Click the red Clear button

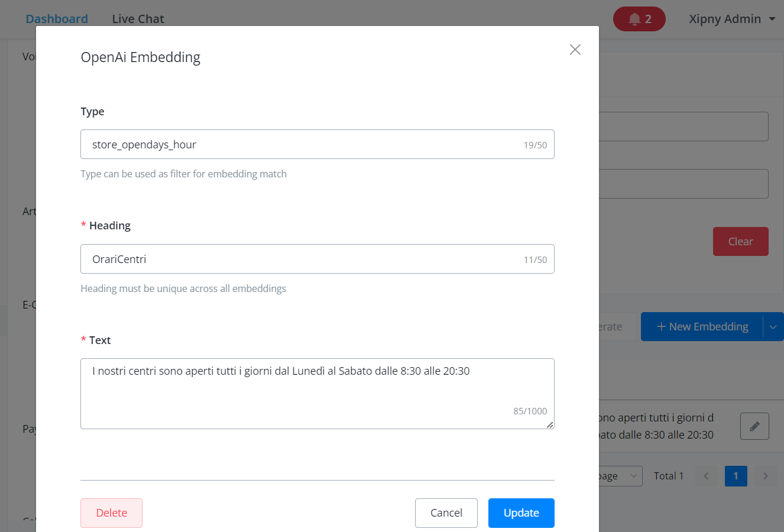[740, 242]
